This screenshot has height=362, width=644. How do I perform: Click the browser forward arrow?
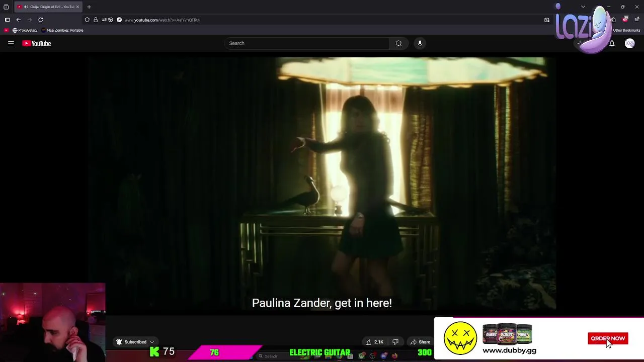point(30,20)
